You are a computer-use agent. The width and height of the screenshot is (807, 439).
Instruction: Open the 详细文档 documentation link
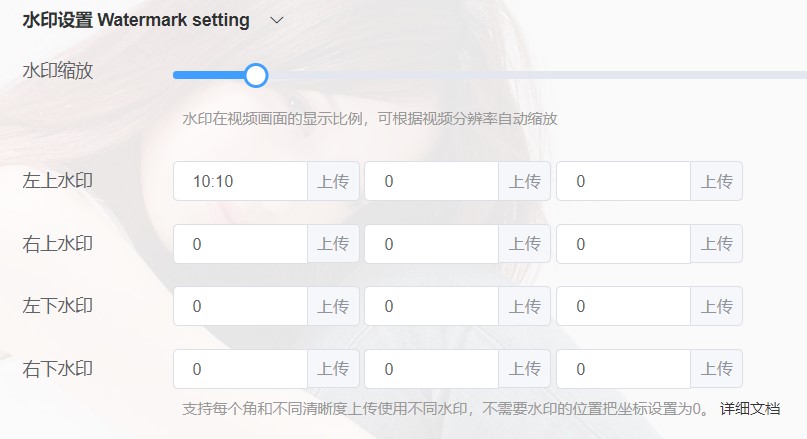point(750,409)
